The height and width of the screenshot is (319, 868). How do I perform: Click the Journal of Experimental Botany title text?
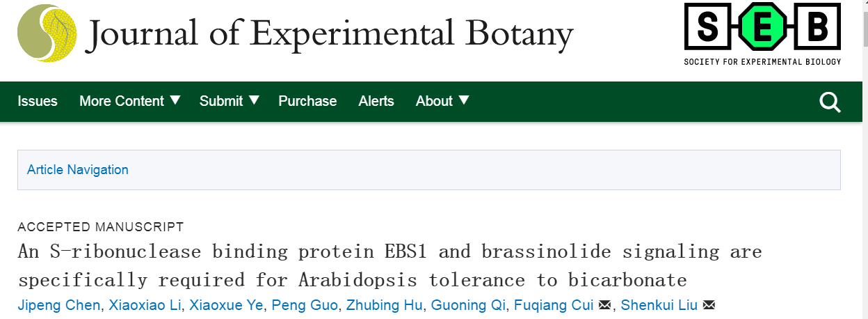tap(329, 33)
